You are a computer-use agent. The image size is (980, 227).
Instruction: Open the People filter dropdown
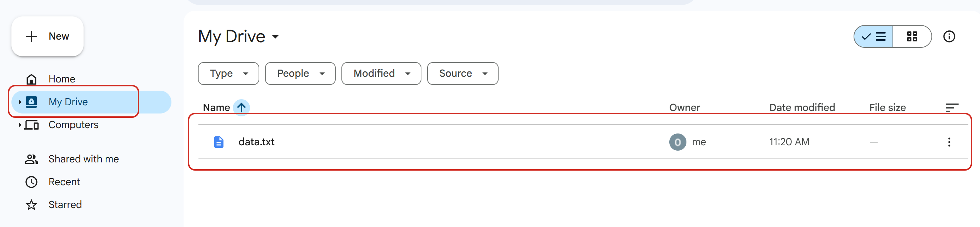pyautogui.click(x=300, y=74)
